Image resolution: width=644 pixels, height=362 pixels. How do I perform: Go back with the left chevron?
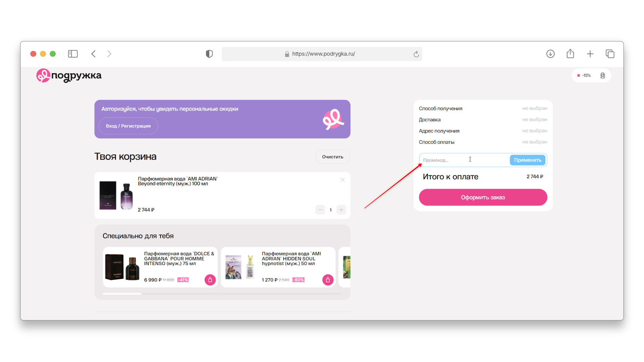tap(94, 54)
